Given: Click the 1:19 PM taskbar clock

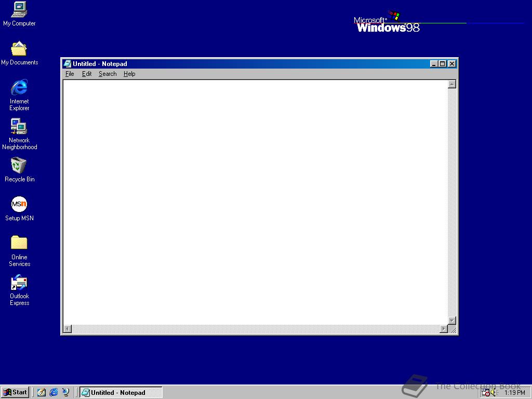Looking at the screenshot, I should tap(514, 393).
